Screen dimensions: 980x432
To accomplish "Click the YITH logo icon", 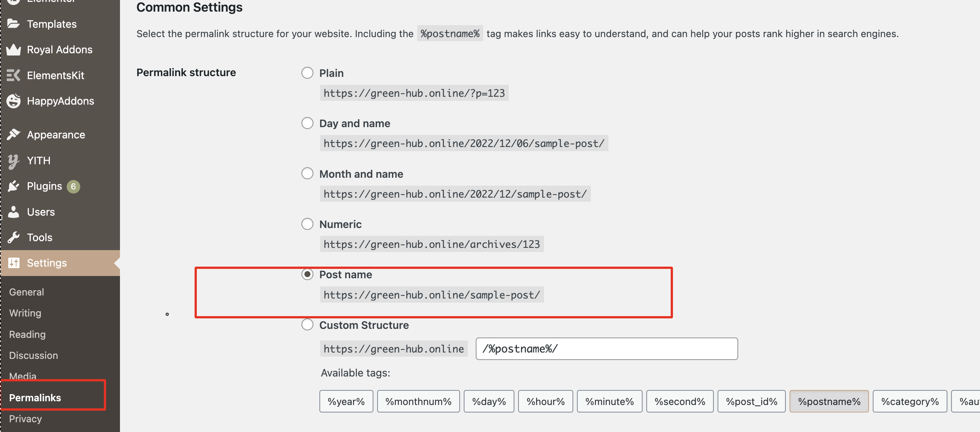I will pyautogui.click(x=13, y=161).
